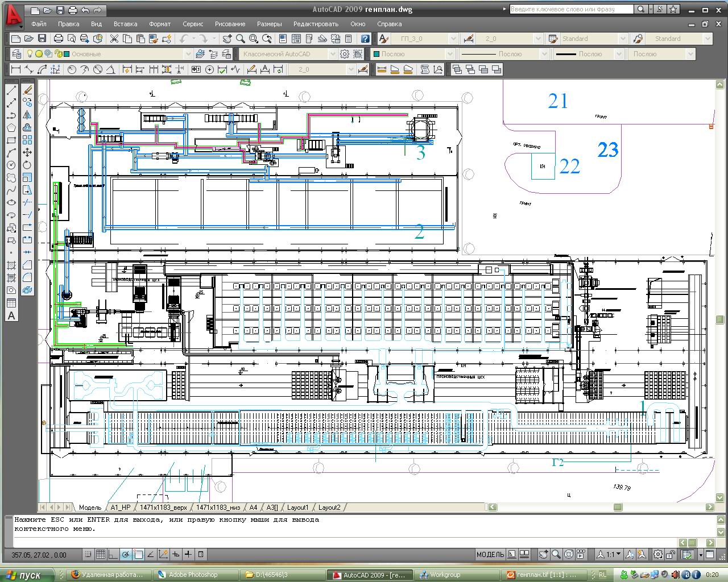Viewport: 728px width, 582px height.
Task: Click the Distance measure icon
Action: tap(382, 69)
